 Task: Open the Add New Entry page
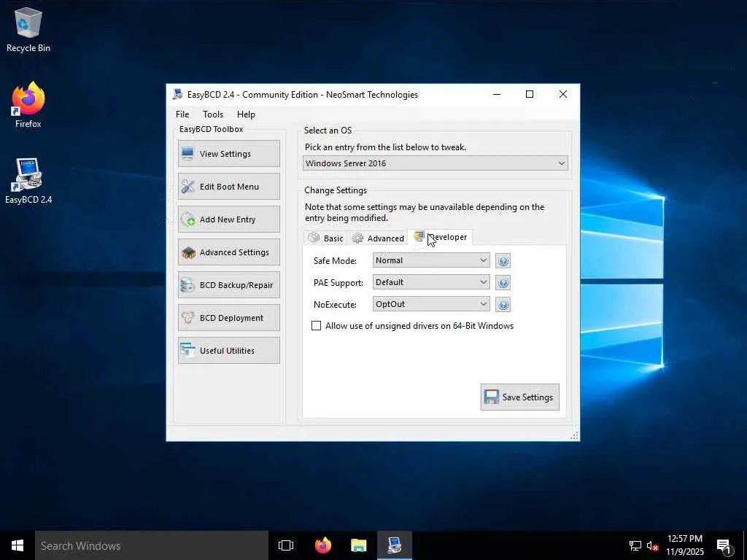coord(228,219)
